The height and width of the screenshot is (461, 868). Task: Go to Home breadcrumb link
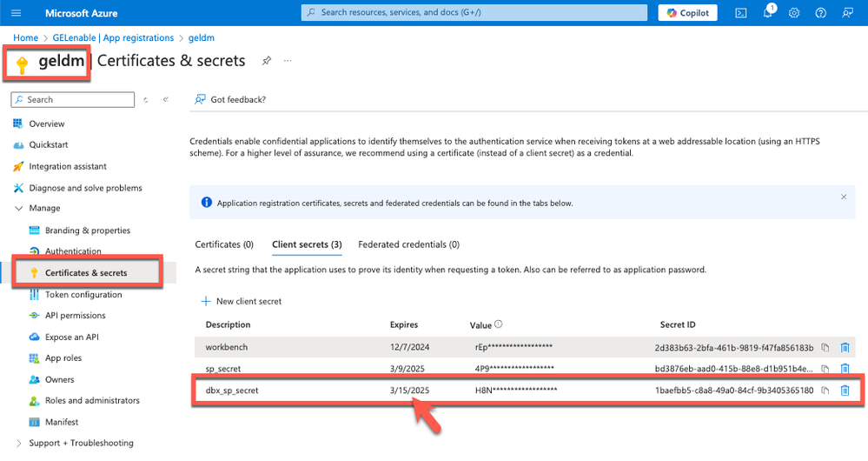pyautogui.click(x=25, y=38)
